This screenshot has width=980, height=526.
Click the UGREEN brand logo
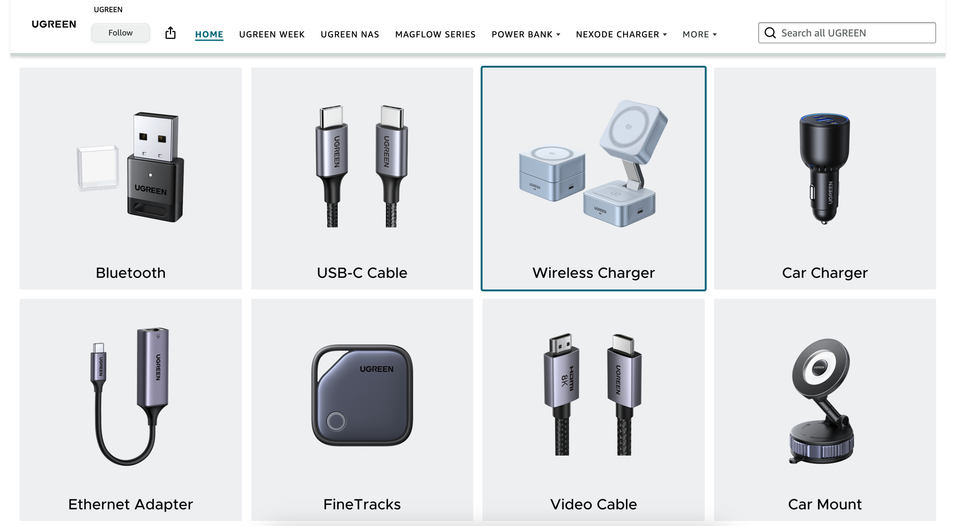[x=54, y=24]
